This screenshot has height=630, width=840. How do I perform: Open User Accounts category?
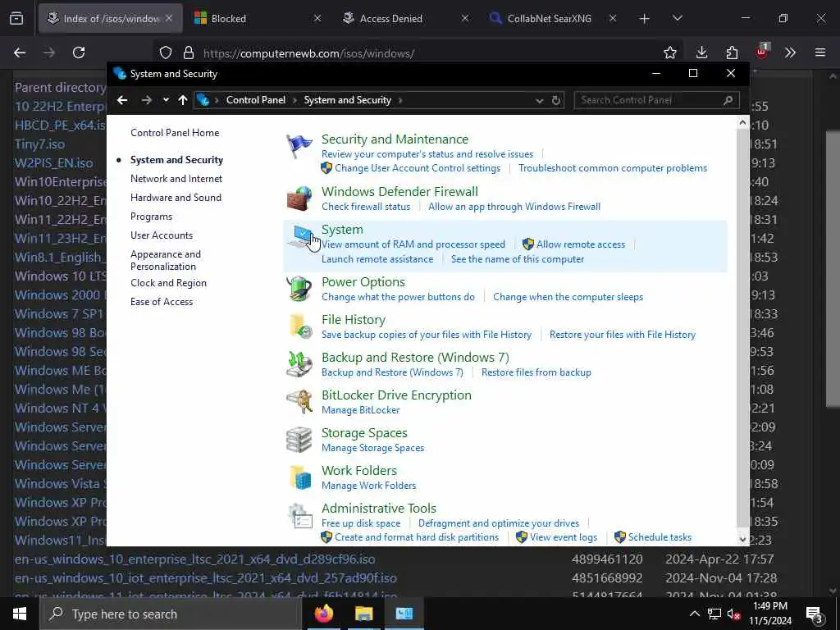[162, 235]
